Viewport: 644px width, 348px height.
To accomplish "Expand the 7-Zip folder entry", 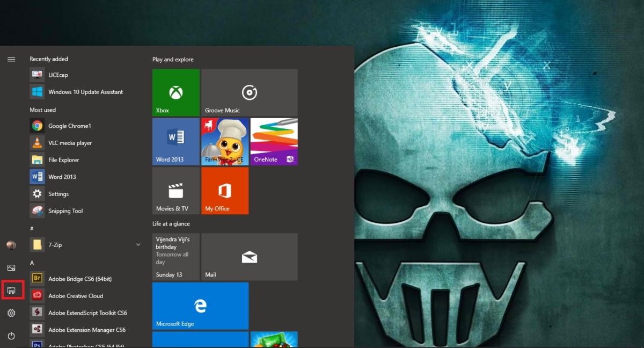I will click(x=138, y=244).
